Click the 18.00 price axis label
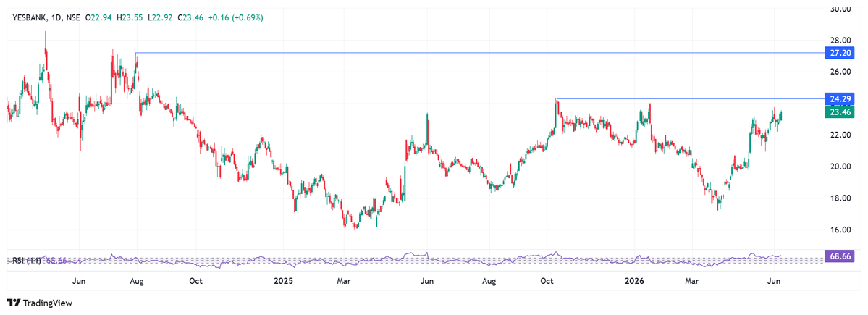 click(841, 198)
